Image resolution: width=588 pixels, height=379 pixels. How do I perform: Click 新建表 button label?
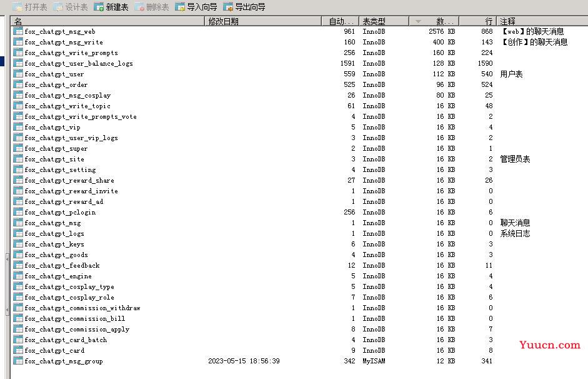pos(117,7)
